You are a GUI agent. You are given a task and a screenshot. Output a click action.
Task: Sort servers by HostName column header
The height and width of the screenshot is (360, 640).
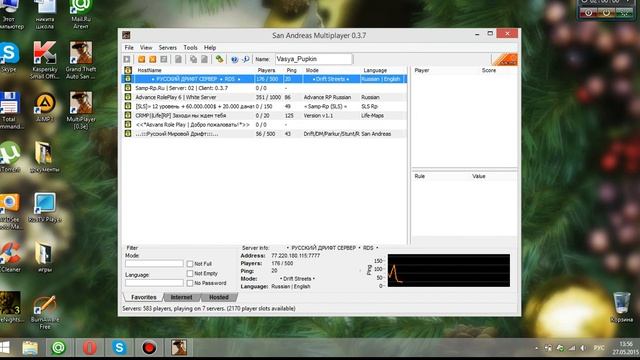click(194, 70)
